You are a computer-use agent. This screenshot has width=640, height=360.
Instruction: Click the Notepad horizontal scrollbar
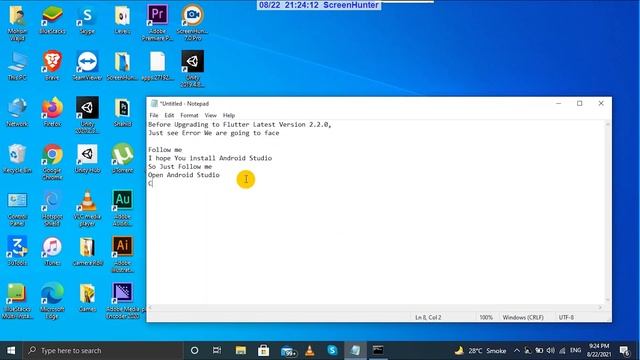[x=375, y=307]
